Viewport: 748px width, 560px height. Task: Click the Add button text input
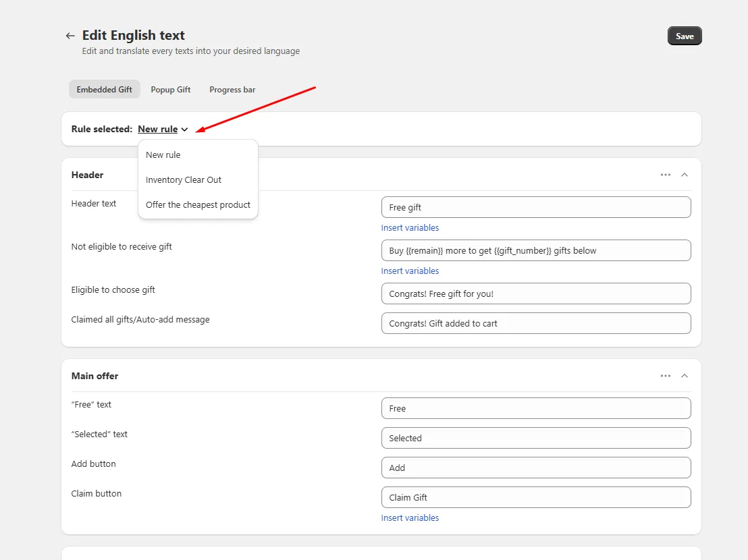[536, 468]
